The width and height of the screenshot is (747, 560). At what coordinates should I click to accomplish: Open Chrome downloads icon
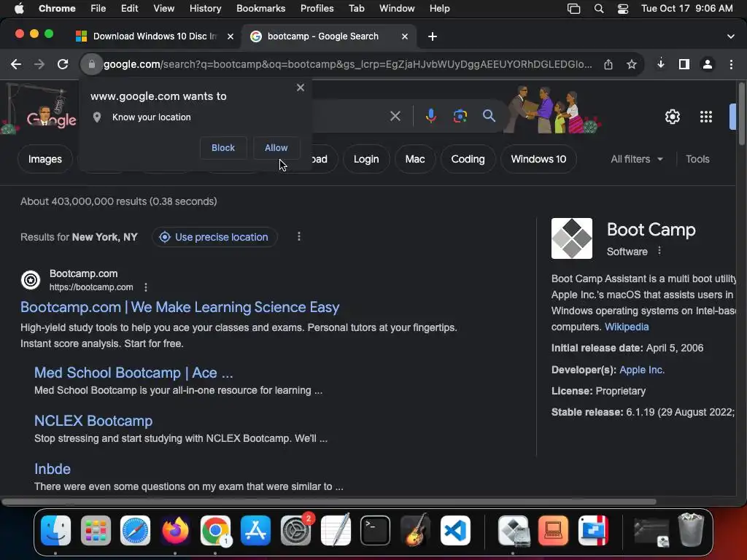click(x=661, y=64)
